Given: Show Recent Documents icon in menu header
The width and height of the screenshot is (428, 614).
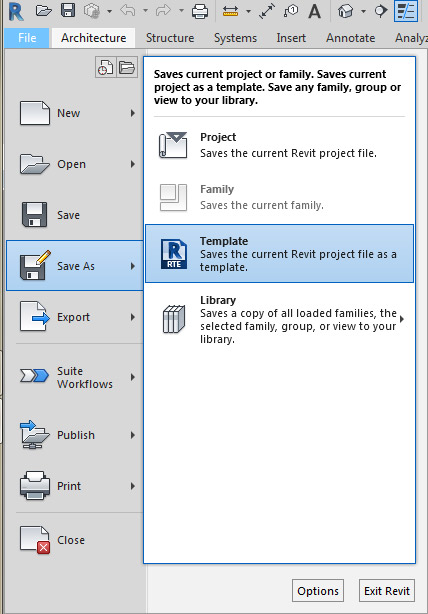Looking at the screenshot, I should (x=105, y=67).
